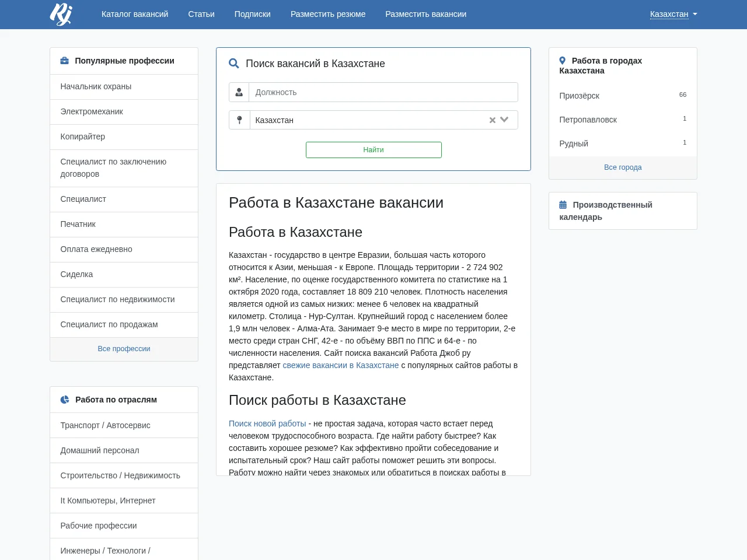The height and width of the screenshot is (560, 747).
Task: Open Домашний персонал industry
Action: [x=124, y=450]
